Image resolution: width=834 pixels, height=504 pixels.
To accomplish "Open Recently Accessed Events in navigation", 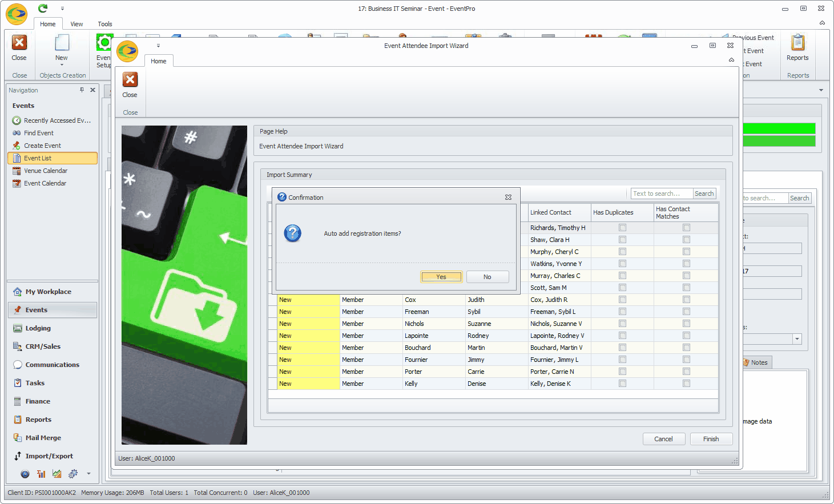I will pyautogui.click(x=52, y=120).
